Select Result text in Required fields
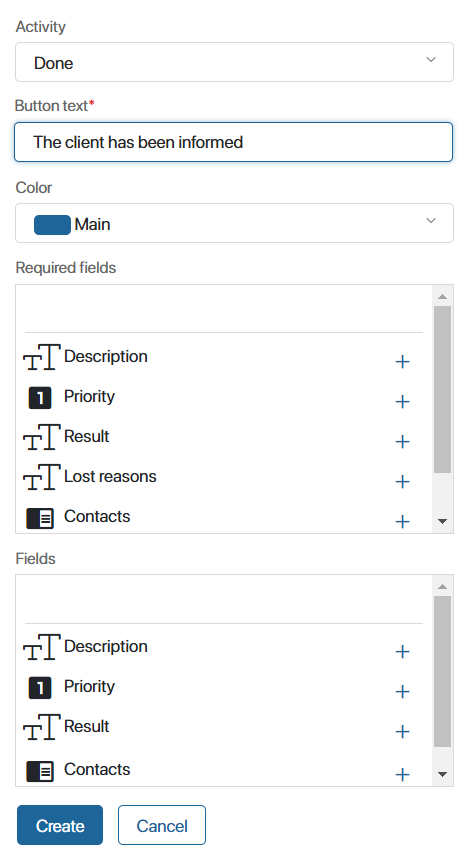463x853 pixels. coord(87,436)
